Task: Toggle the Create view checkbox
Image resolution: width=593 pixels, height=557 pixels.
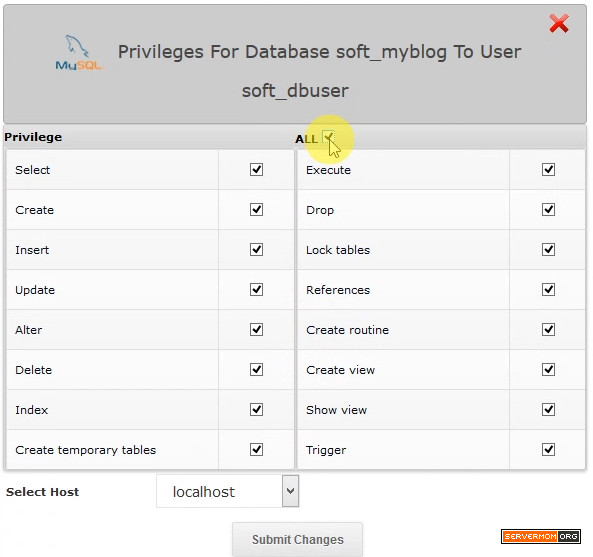Action: coord(548,369)
